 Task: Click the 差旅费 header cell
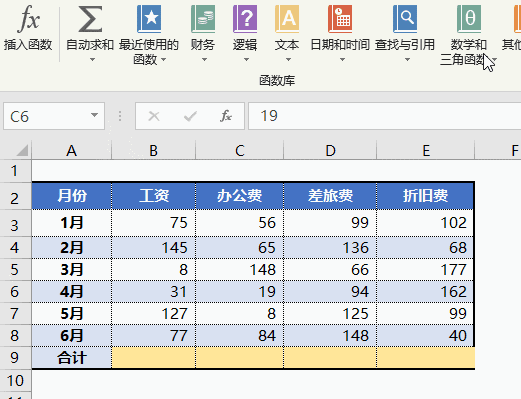coord(330,196)
